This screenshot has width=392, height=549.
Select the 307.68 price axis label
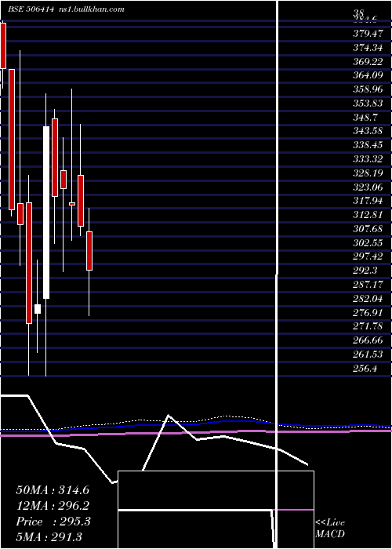tap(368, 229)
